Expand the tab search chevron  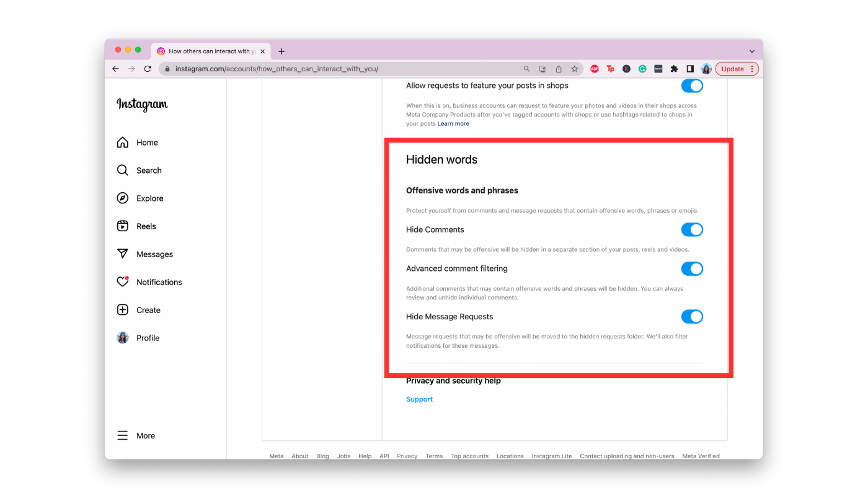(x=752, y=51)
